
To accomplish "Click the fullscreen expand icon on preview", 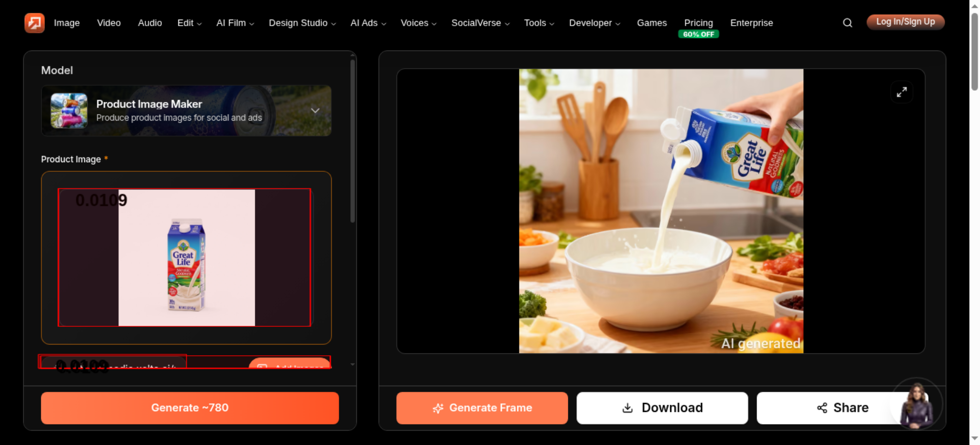I will point(902,92).
